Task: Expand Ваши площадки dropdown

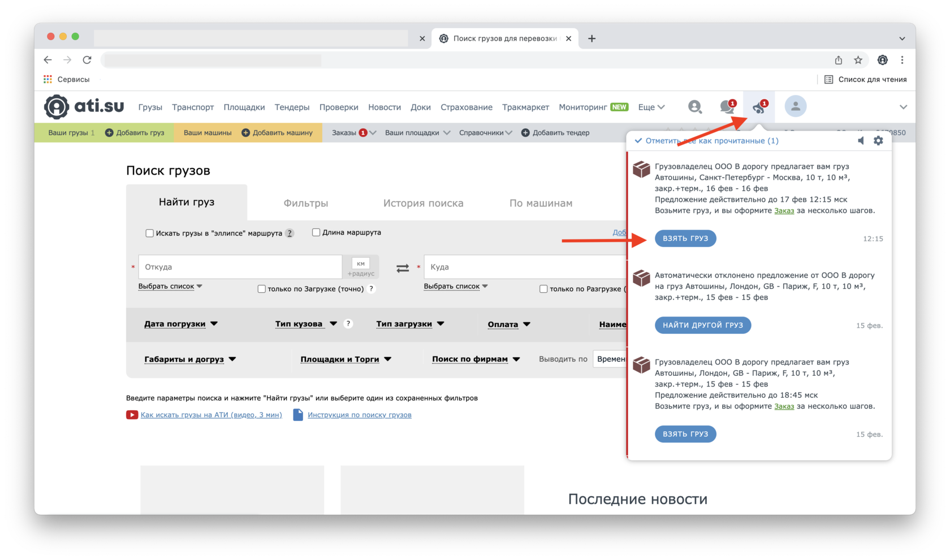Action: tap(417, 133)
